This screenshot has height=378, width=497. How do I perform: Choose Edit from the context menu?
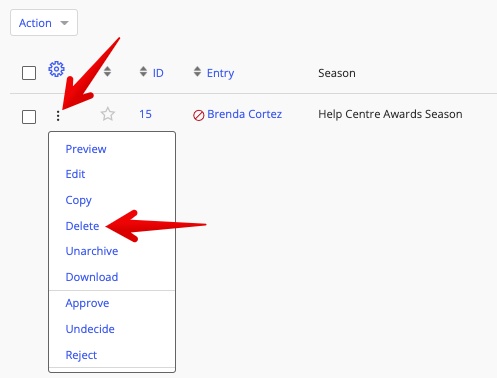click(x=75, y=174)
